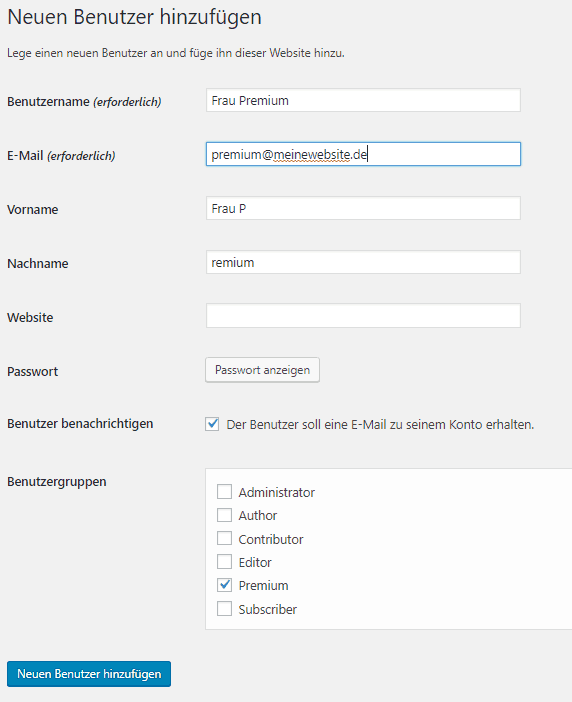Screen dimensions: 572x702
Task: Enable the Author user group checkbox
Action: pyautogui.click(x=224, y=515)
